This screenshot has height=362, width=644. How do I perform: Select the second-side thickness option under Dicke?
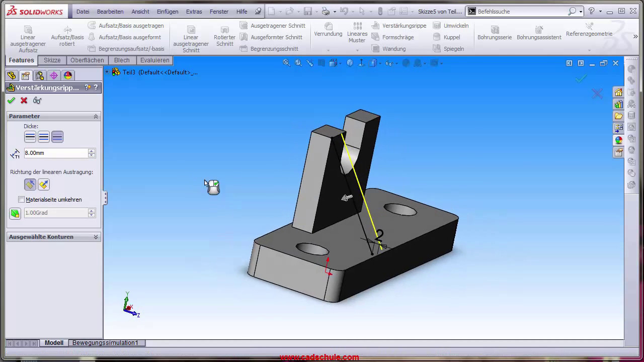click(x=57, y=137)
